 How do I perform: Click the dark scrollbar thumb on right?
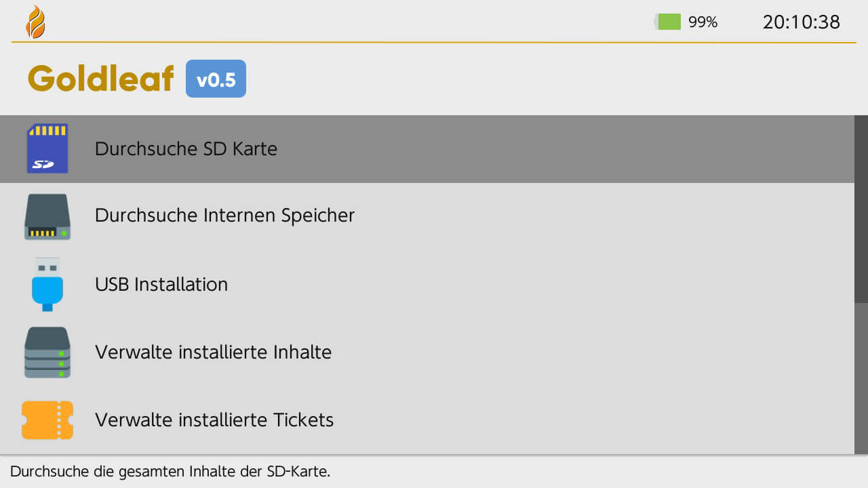pyautogui.click(x=861, y=209)
